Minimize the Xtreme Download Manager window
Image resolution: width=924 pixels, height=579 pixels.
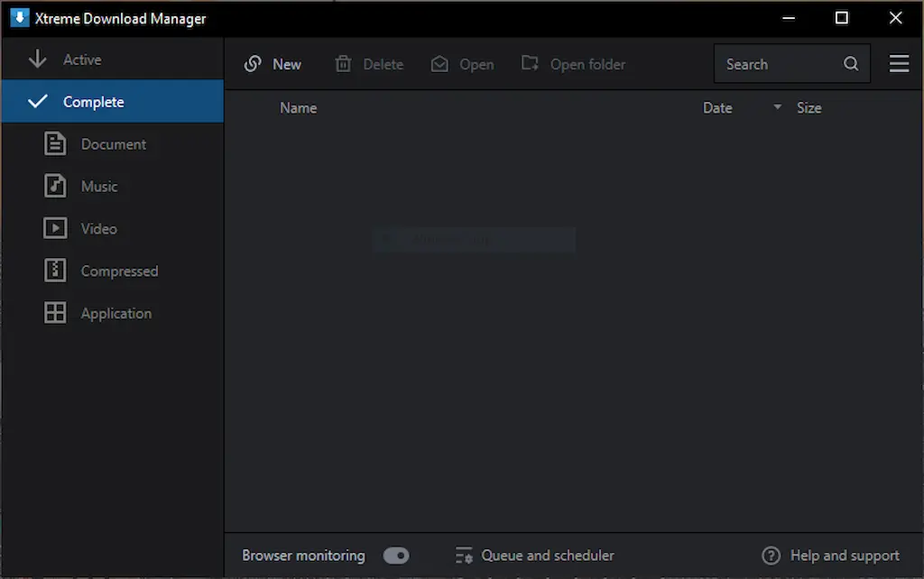[789, 18]
